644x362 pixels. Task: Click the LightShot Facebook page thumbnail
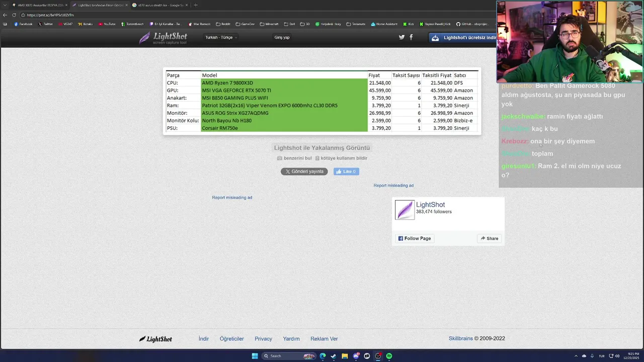pos(405,210)
